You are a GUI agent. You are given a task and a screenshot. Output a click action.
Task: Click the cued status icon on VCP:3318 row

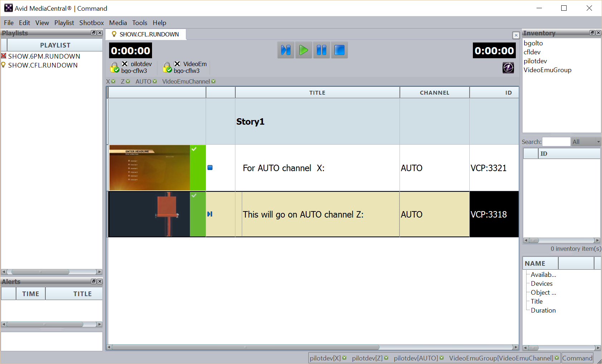[x=210, y=214]
